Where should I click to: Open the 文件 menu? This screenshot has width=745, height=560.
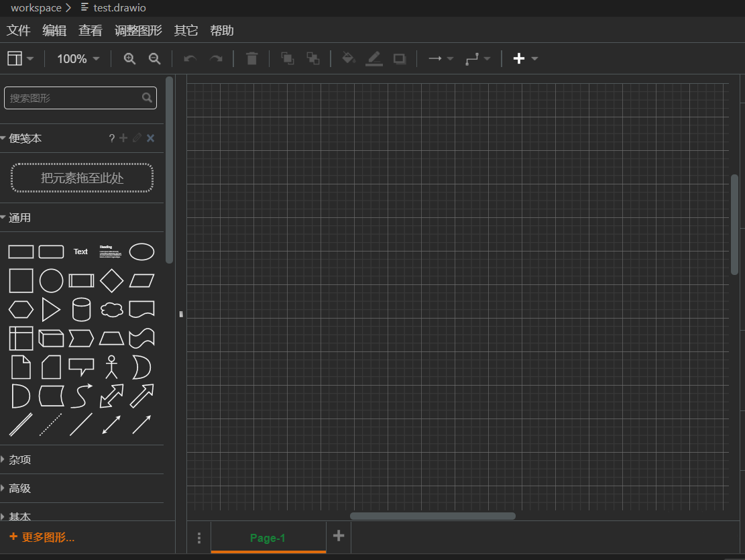(x=18, y=30)
